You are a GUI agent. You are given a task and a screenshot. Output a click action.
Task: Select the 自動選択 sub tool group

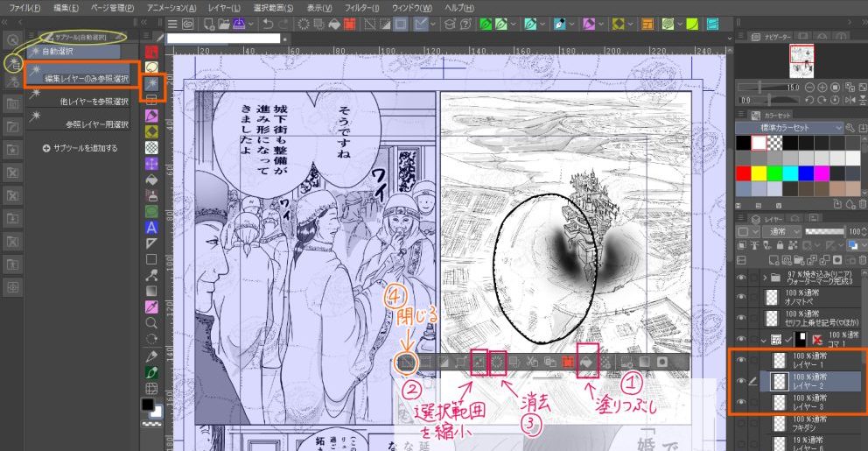coord(74,52)
